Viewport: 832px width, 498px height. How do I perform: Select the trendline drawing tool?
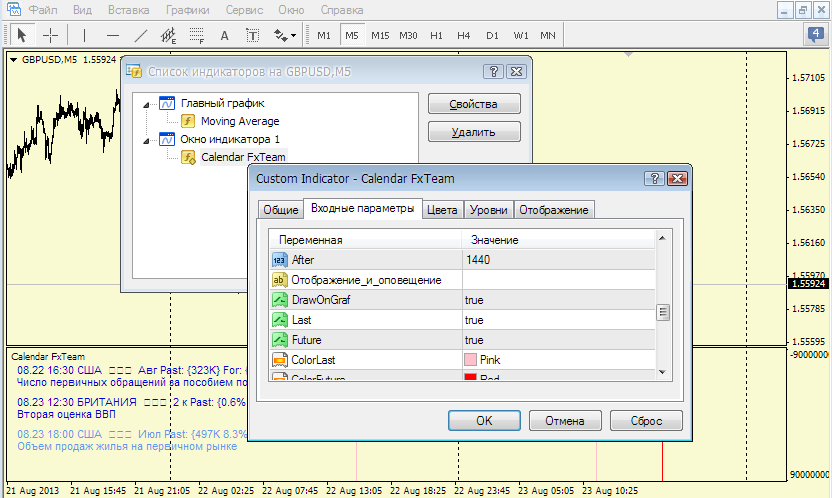[141, 35]
